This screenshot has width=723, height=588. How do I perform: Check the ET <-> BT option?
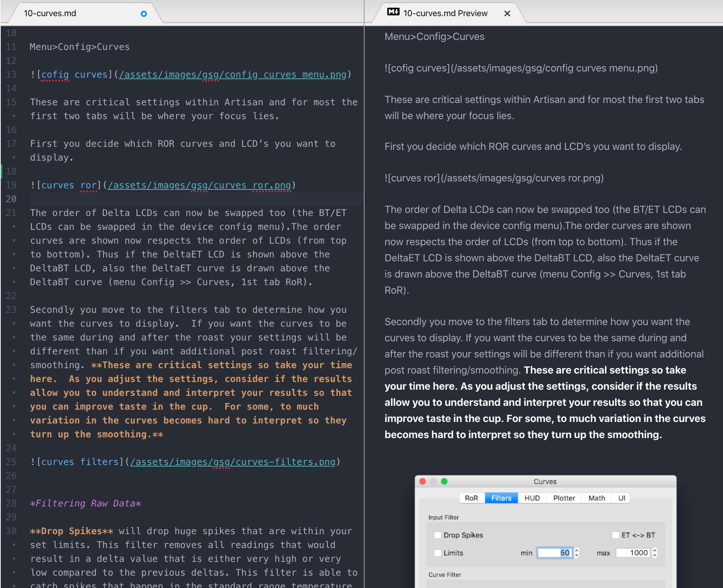615,535
